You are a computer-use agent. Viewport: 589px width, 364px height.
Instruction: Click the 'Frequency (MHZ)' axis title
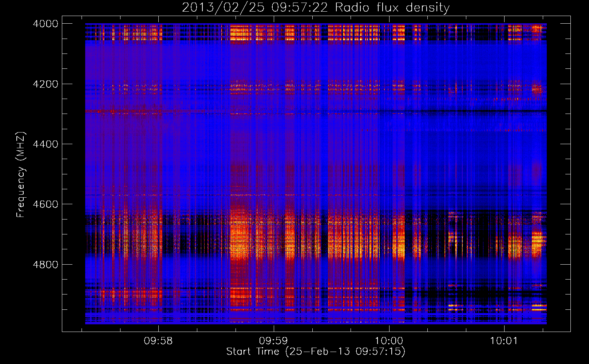point(21,174)
